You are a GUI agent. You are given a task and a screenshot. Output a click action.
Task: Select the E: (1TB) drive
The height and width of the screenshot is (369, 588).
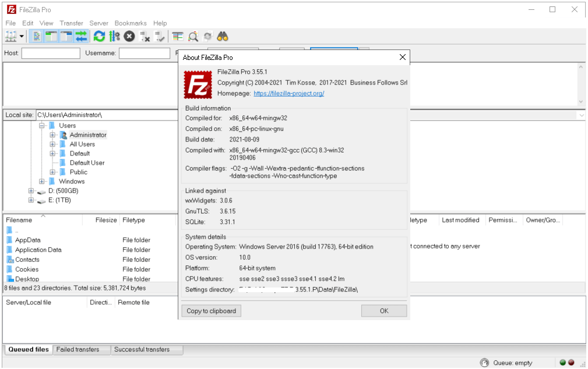(x=59, y=200)
